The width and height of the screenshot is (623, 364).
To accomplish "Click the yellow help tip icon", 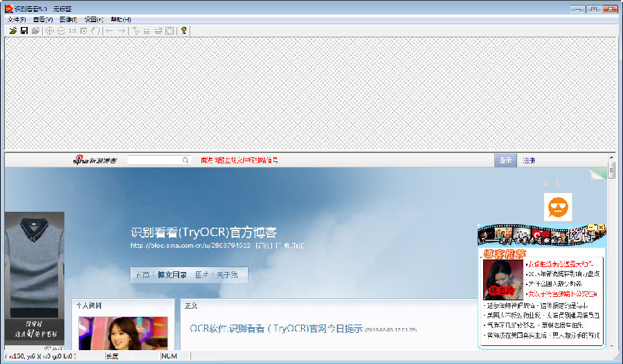I will 184,30.
